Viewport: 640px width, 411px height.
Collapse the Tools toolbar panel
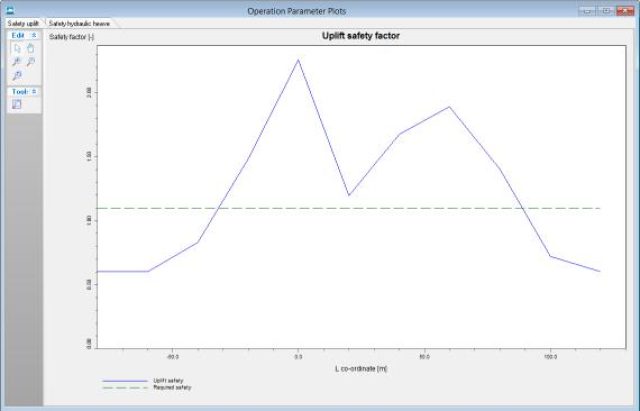coord(34,91)
